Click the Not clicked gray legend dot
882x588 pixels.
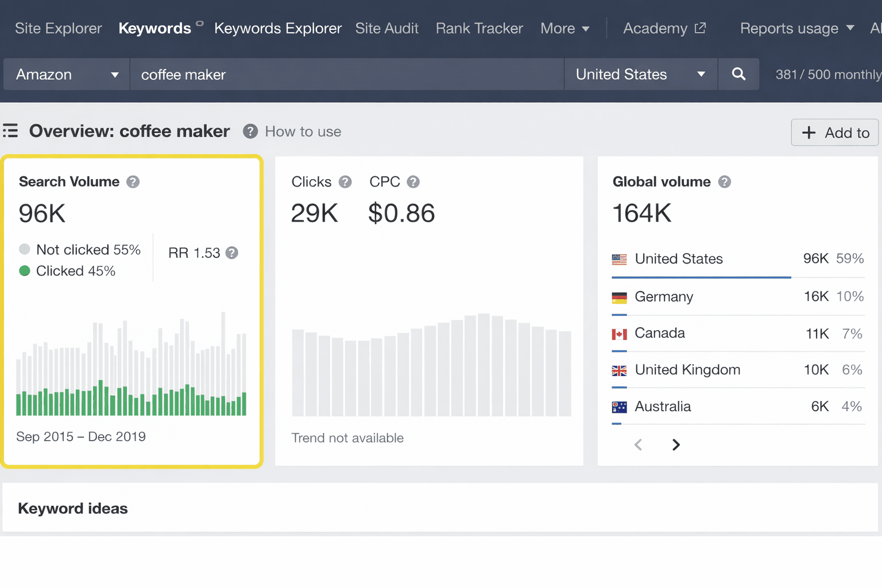click(x=24, y=249)
